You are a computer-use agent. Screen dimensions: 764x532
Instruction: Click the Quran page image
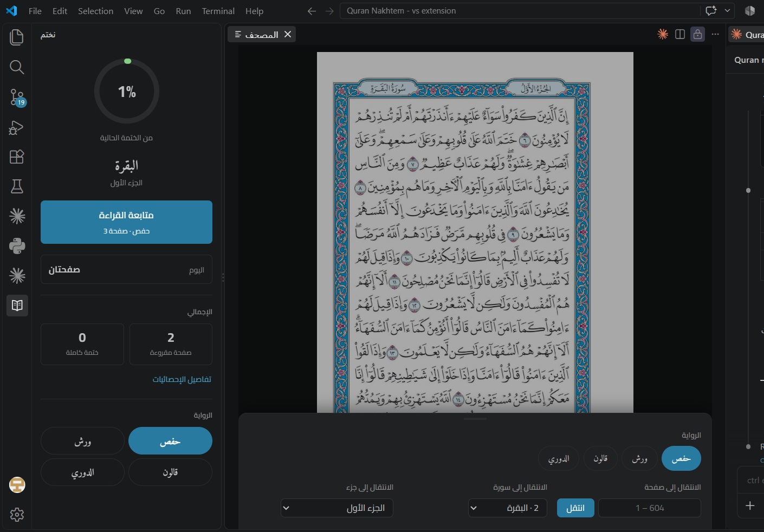click(475, 232)
